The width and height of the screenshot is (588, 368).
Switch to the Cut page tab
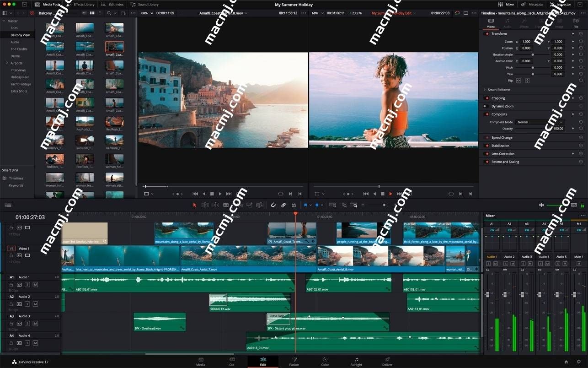click(x=232, y=362)
